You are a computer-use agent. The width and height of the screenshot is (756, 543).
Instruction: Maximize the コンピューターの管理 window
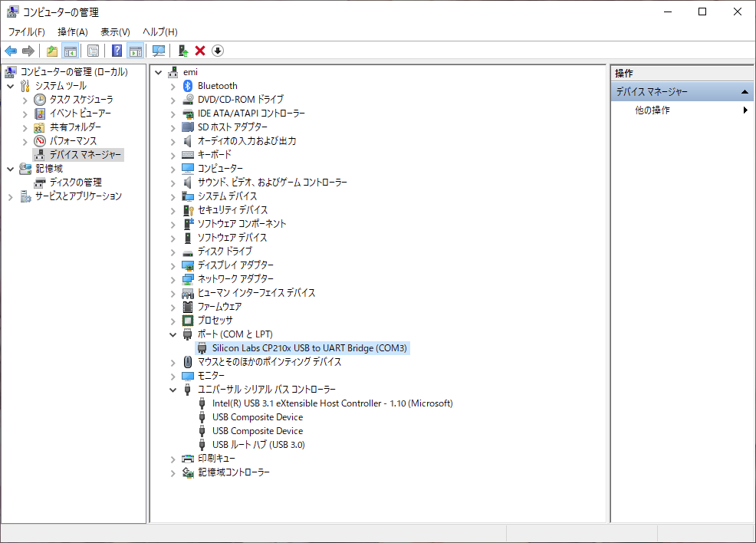(702, 12)
